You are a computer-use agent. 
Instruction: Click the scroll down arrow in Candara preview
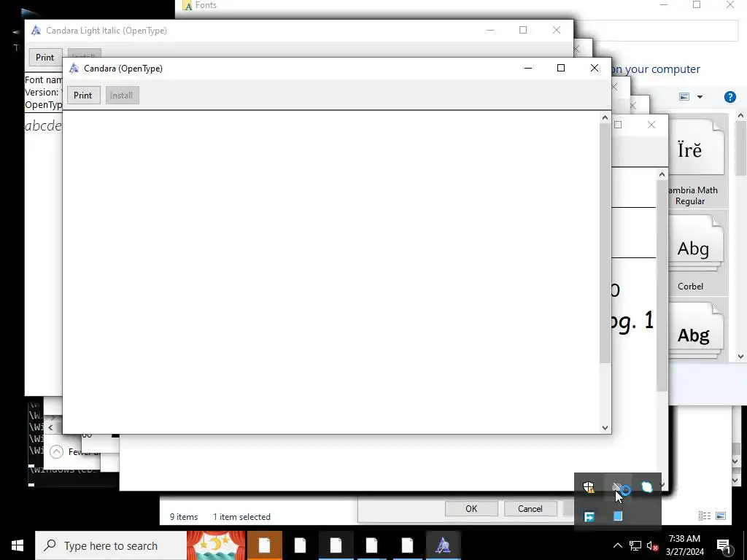(605, 427)
